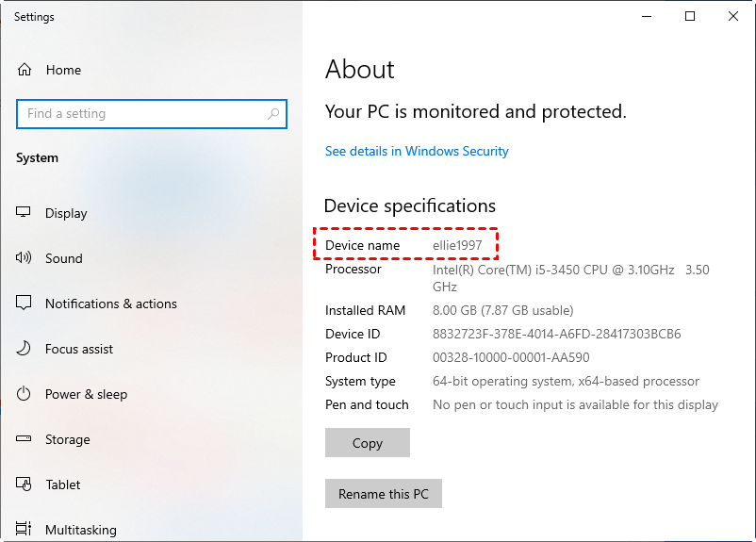
Task: Click the Sound speaker icon
Action: point(25,258)
